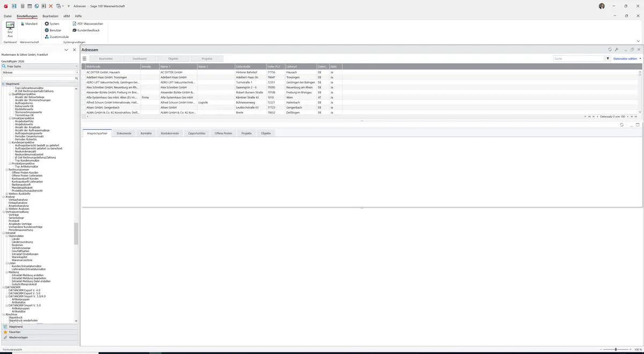644x354 pixels.
Task: Open the Bearbeiten menu tab
Action: 50,16
